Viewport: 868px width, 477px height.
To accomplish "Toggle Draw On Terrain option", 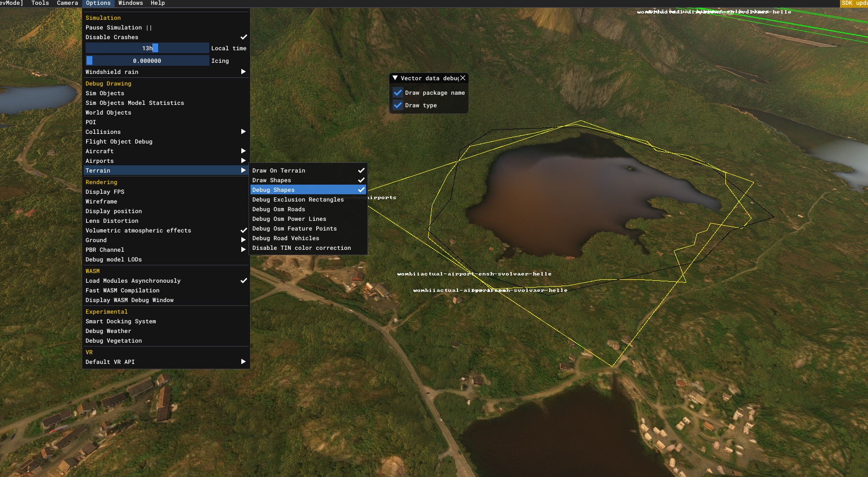I will [x=309, y=171].
